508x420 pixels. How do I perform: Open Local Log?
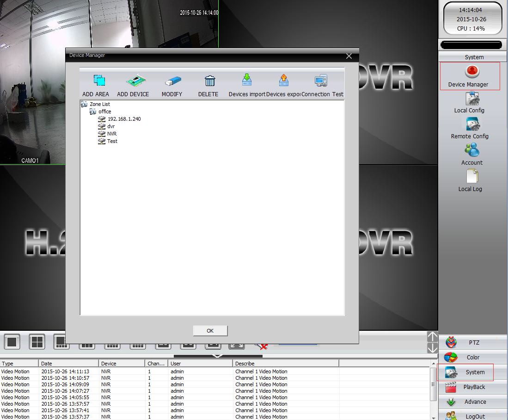coord(470,181)
